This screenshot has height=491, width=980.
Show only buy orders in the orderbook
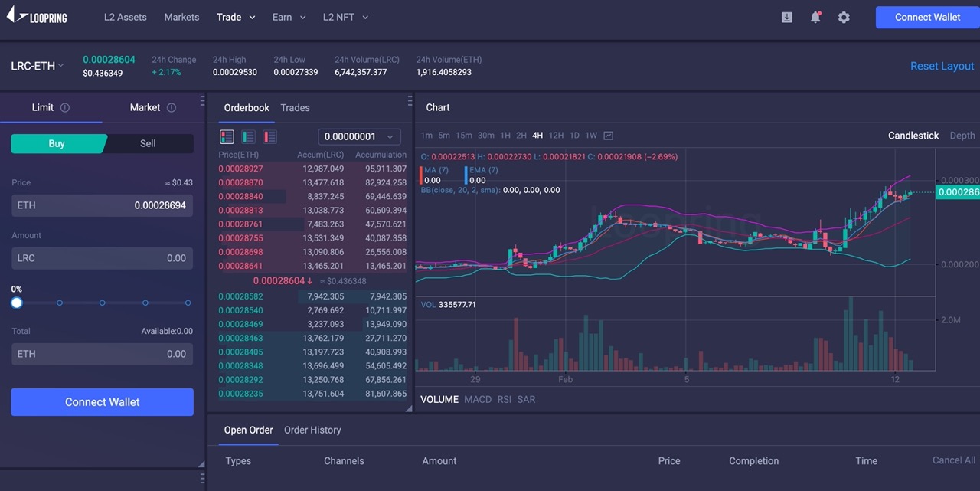(248, 136)
